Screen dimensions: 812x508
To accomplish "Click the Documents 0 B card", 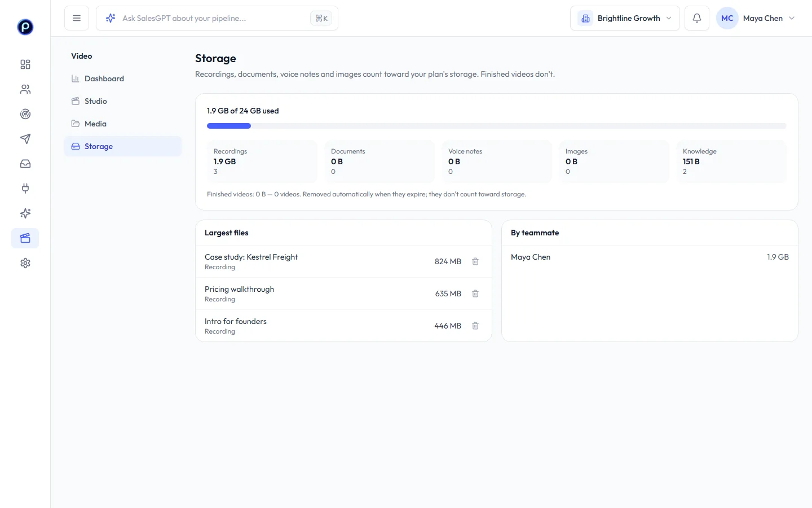I will 379,161.
